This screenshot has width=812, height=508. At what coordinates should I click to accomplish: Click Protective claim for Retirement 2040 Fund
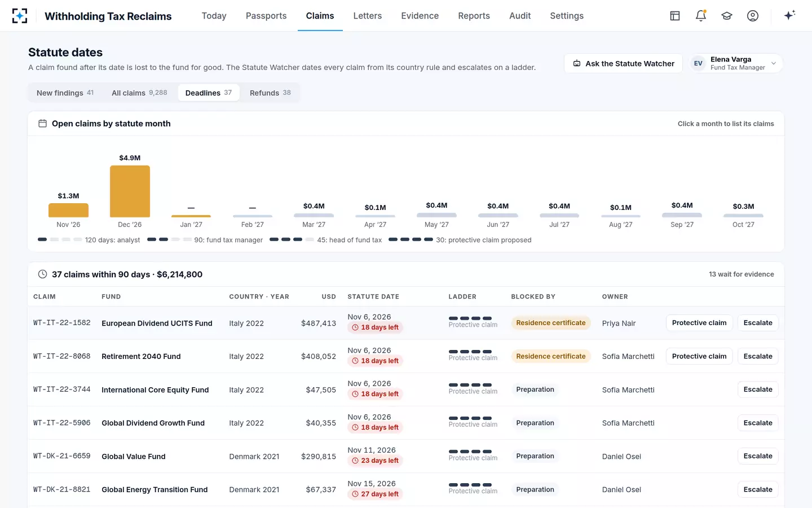point(699,356)
